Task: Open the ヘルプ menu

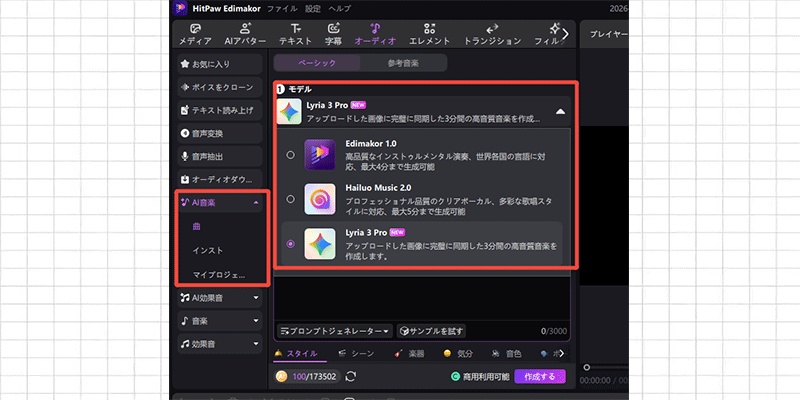Action: point(340,9)
